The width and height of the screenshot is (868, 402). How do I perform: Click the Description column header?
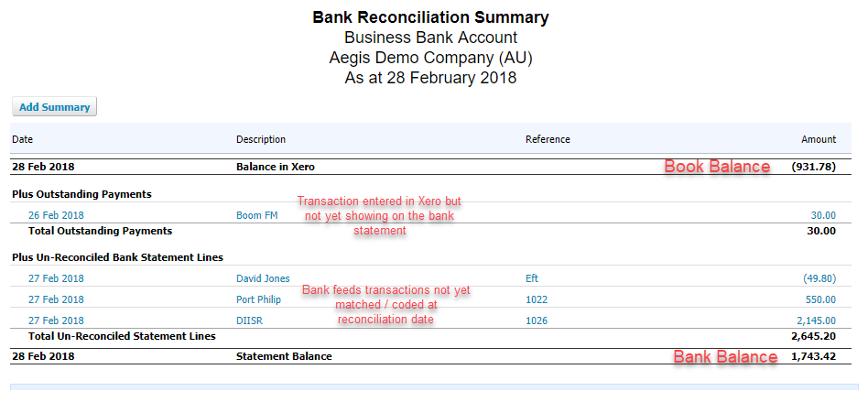pos(261,139)
